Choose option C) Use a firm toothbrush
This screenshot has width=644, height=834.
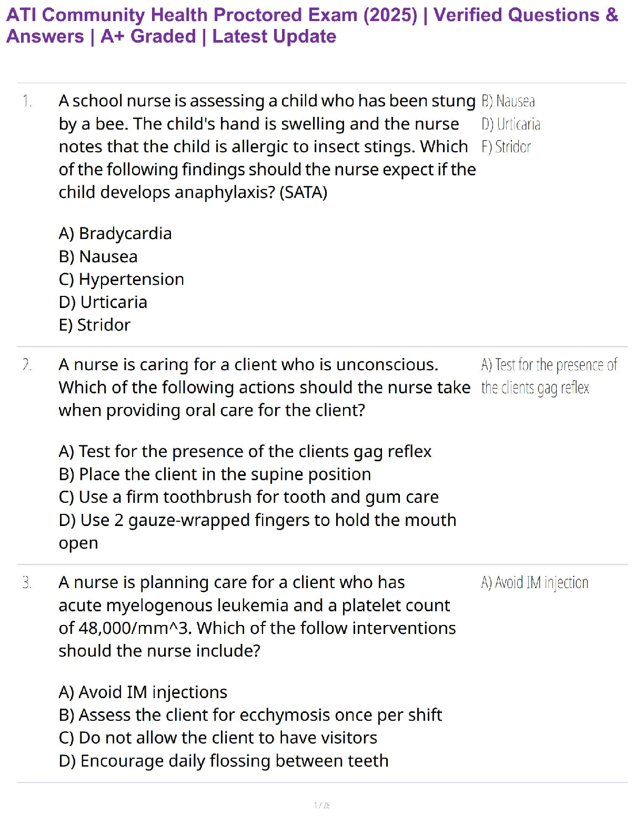pos(248,497)
